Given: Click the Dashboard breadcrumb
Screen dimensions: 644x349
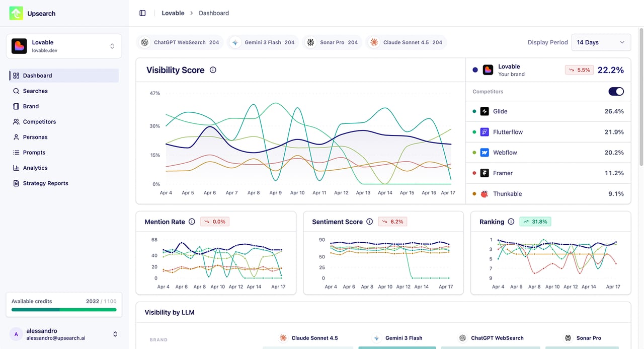Looking at the screenshot, I should (214, 13).
